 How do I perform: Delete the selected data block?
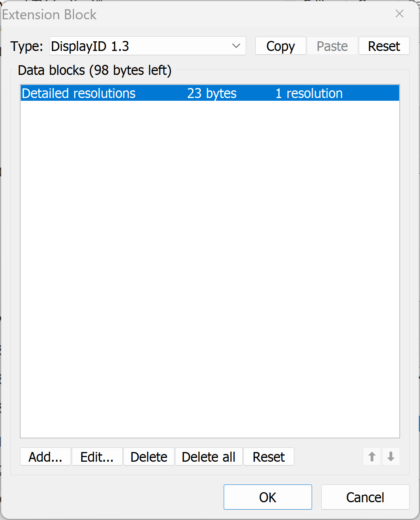pos(149,457)
